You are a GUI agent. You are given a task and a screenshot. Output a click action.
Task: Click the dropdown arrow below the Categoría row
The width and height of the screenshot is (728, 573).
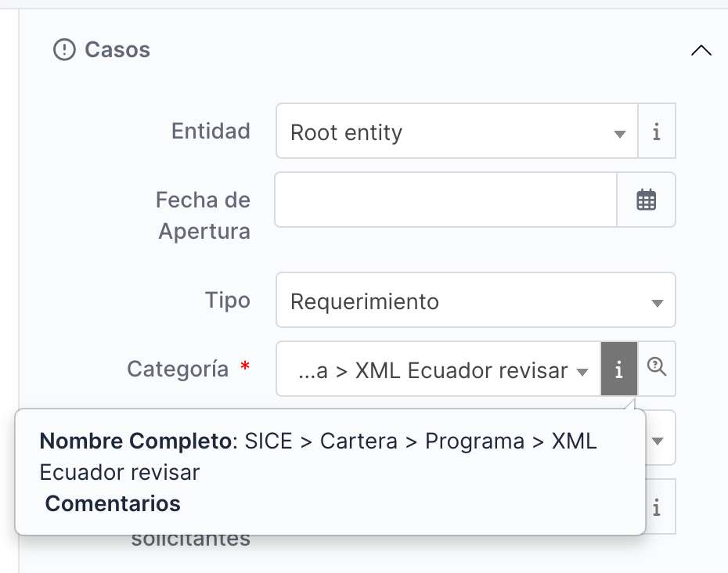[x=658, y=440]
